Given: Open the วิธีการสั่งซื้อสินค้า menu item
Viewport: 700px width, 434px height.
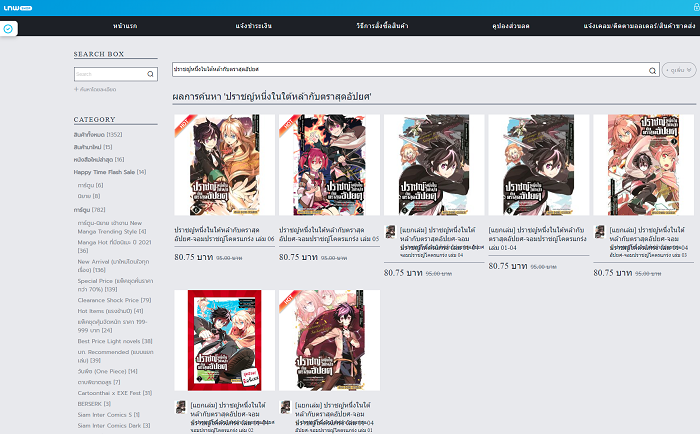Looking at the screenshot, I should [382, 26].
